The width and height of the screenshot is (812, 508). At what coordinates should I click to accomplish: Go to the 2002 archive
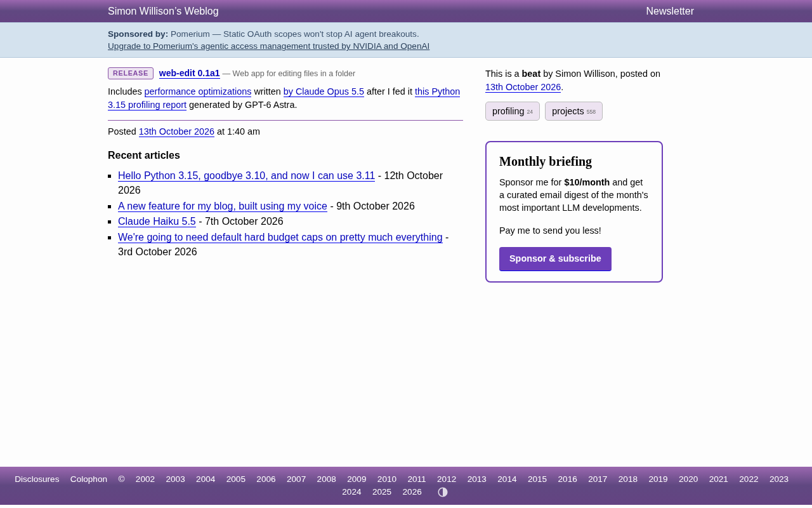pos(145,479)
